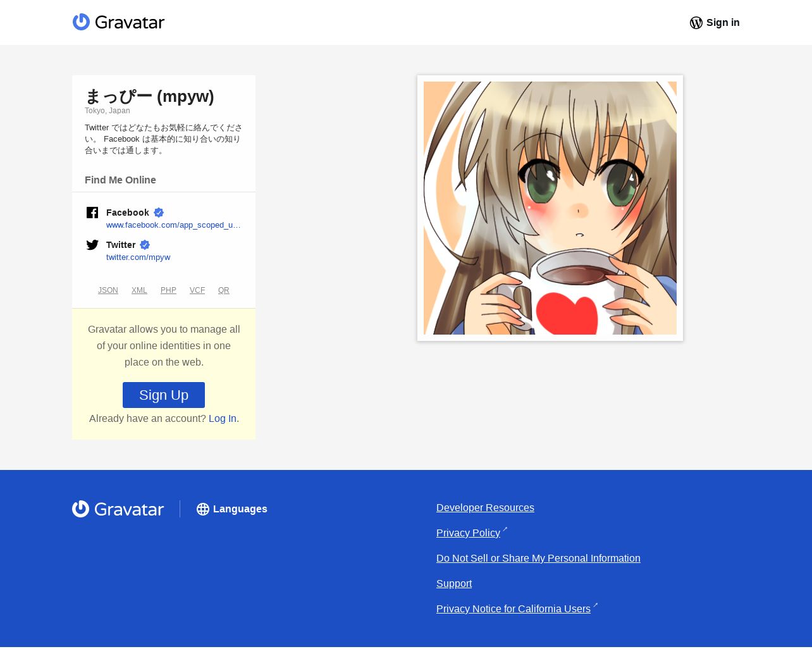
Task: Click the profile name まっぴー (mpyw)
Action: point(149,96)
